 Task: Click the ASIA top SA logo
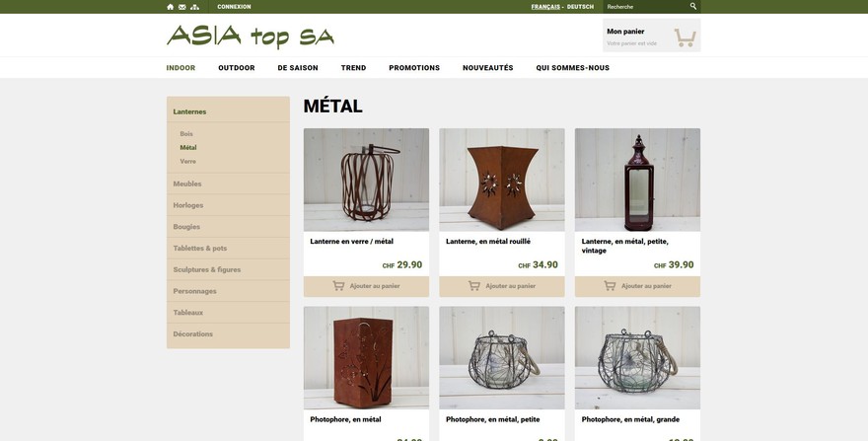pos(251,37)
